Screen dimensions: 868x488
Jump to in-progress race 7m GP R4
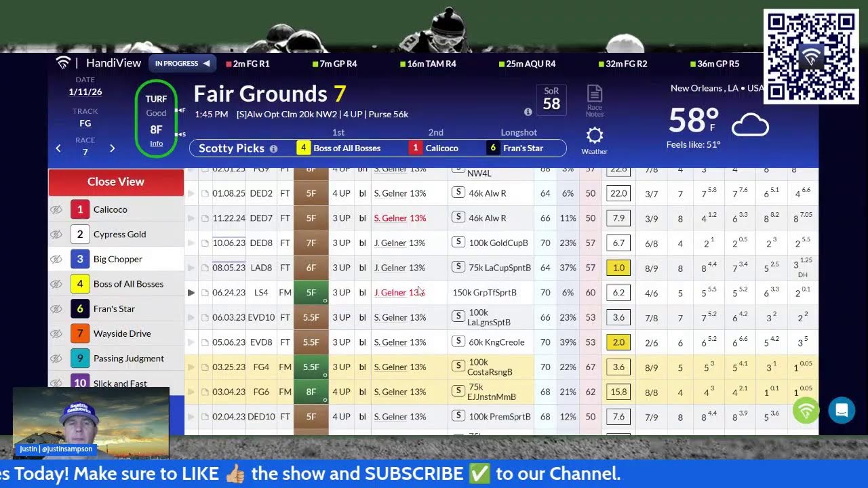pyautogui.click(x=335, y=64)
